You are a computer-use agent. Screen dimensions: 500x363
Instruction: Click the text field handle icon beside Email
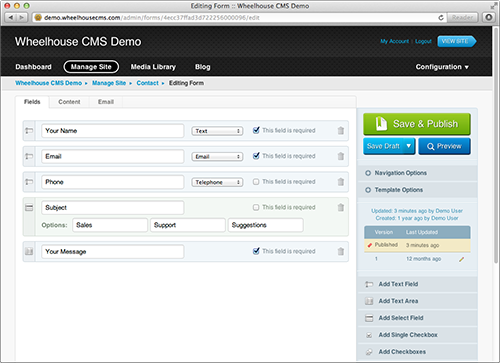(x=29, y=156)
